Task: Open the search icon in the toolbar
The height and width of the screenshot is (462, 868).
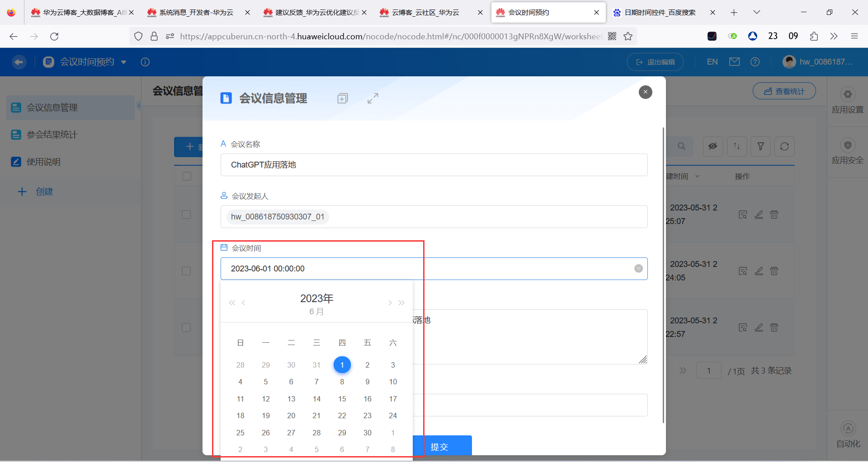Action: pyautogui.click(x=681, y=146)
